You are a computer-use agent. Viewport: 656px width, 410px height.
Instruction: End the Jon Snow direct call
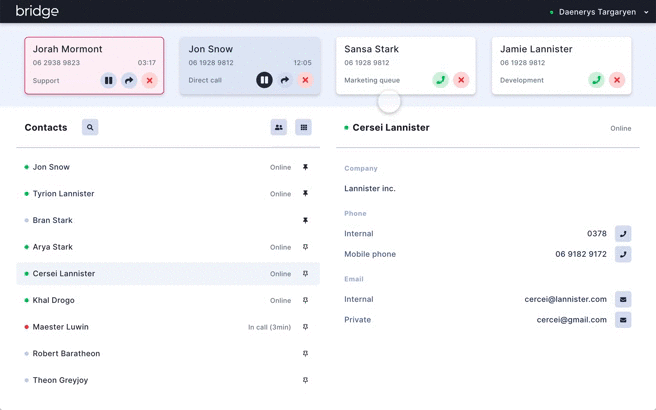[x=305, y=80]
